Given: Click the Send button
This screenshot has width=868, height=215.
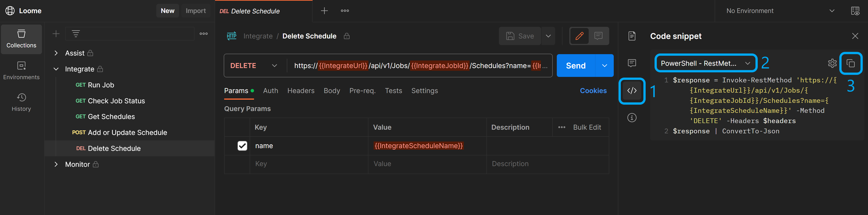Looking at the screenshot, I should pos(576,66).
